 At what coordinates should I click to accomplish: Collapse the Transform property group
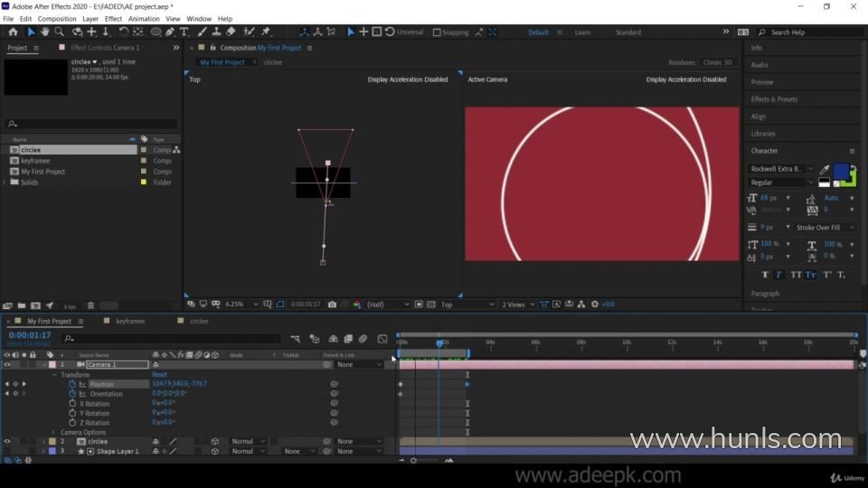[x=53, y=374]
